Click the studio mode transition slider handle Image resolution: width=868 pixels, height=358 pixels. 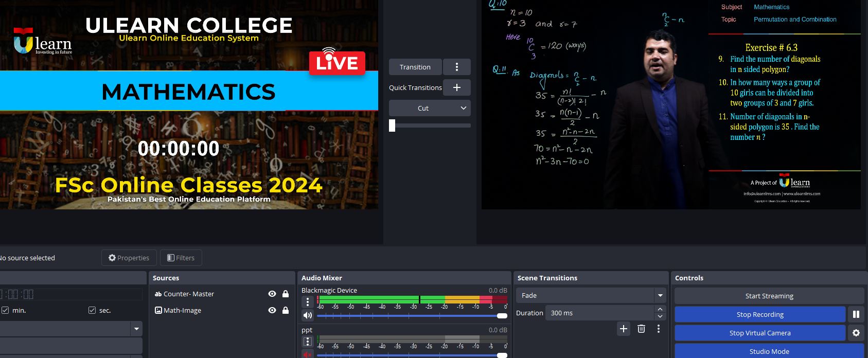pos(392,126)
